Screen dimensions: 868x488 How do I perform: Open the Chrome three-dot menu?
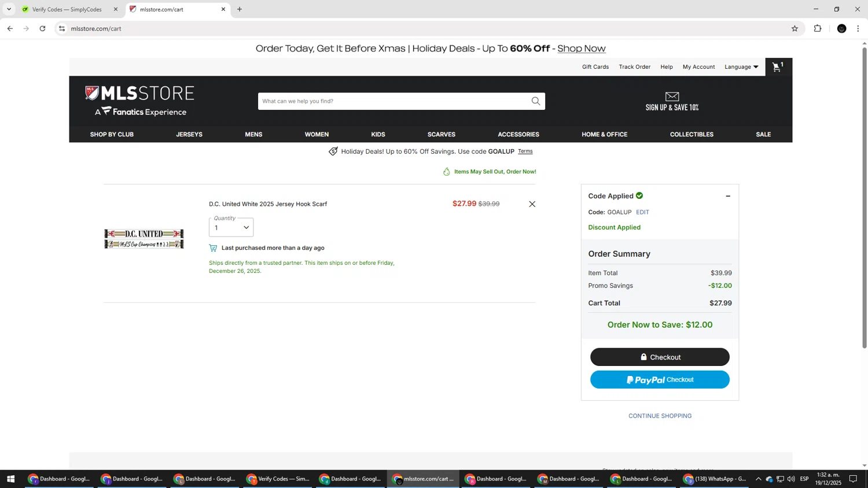point(858,28)
